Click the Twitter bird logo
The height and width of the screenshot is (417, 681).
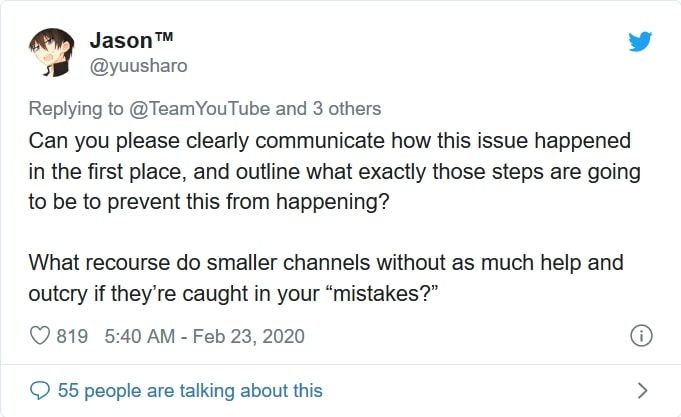[x=640, y=41]
